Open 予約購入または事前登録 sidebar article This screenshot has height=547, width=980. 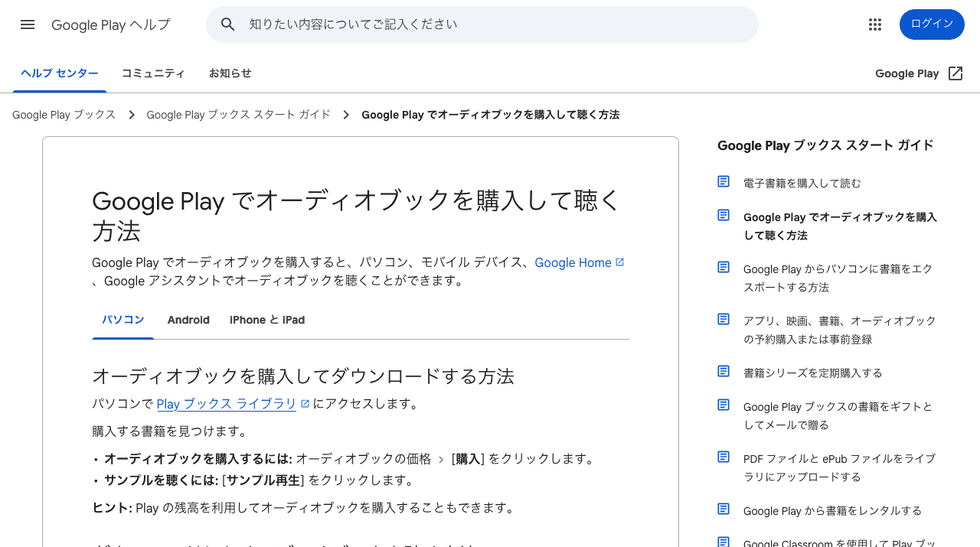[840, 330]
